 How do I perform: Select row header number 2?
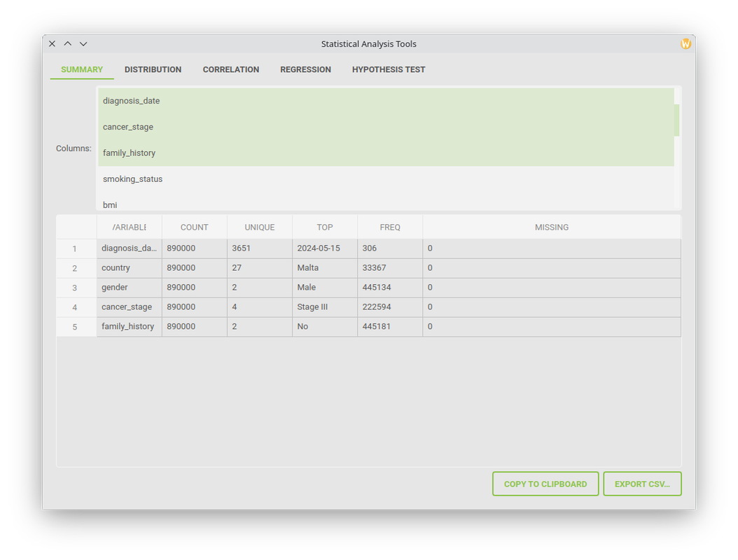(76, 268)
